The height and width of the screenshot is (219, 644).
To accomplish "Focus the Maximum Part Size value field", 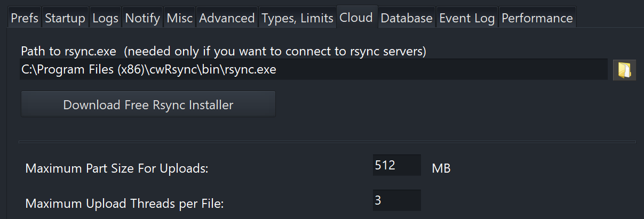I will click(x=396, y=165).
